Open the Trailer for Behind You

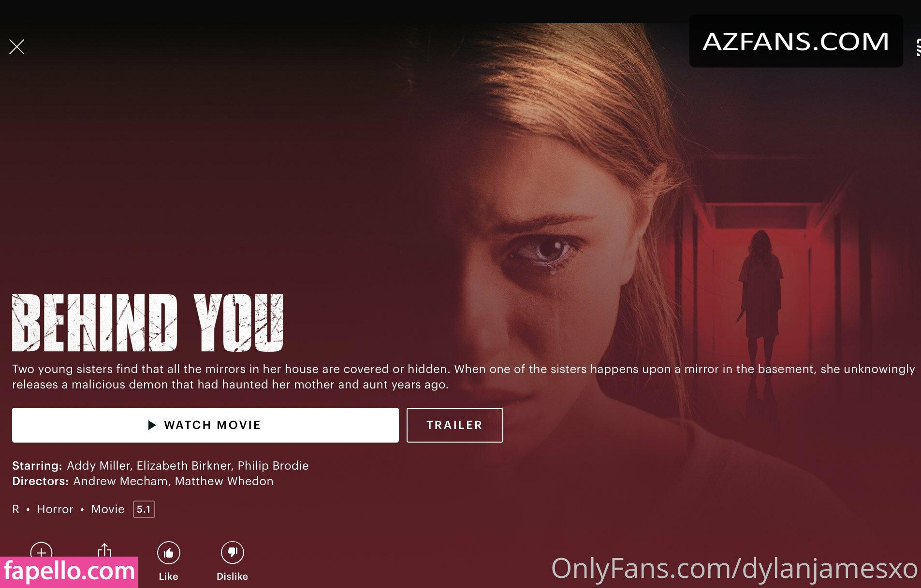click(455, 425)
